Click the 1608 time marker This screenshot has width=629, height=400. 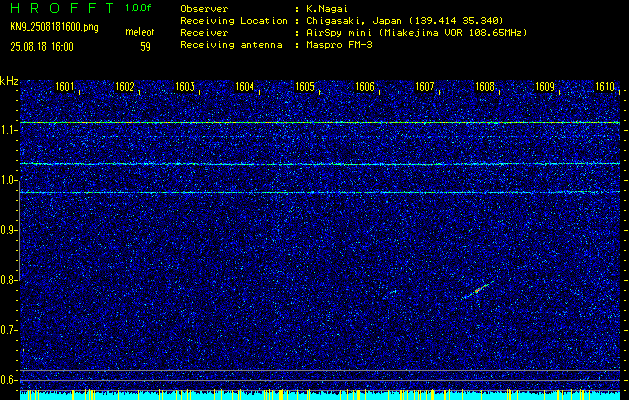coord(485,87)
